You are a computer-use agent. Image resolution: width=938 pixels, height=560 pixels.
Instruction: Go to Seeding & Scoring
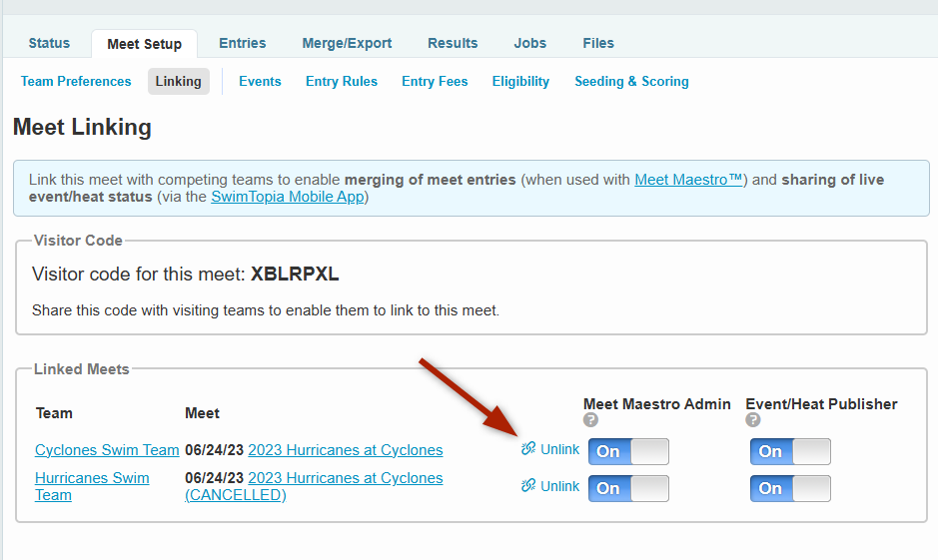pos(631,81)
